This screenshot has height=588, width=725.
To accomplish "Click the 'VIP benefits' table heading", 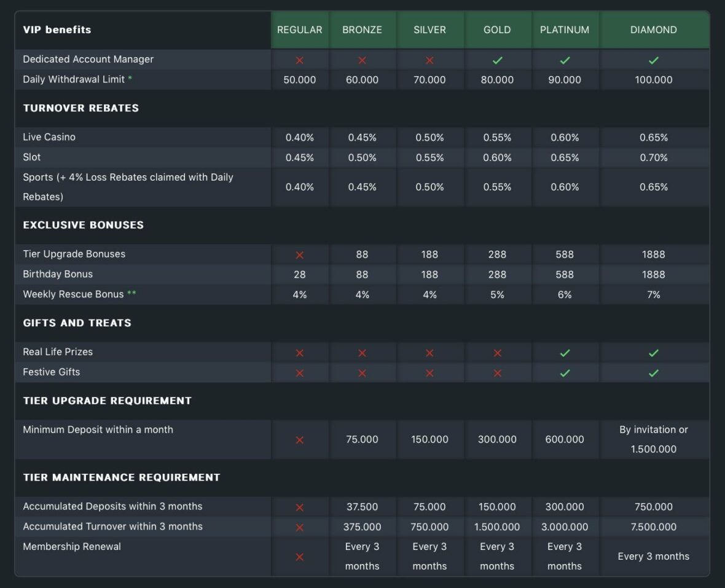I will tap(57, 29).
